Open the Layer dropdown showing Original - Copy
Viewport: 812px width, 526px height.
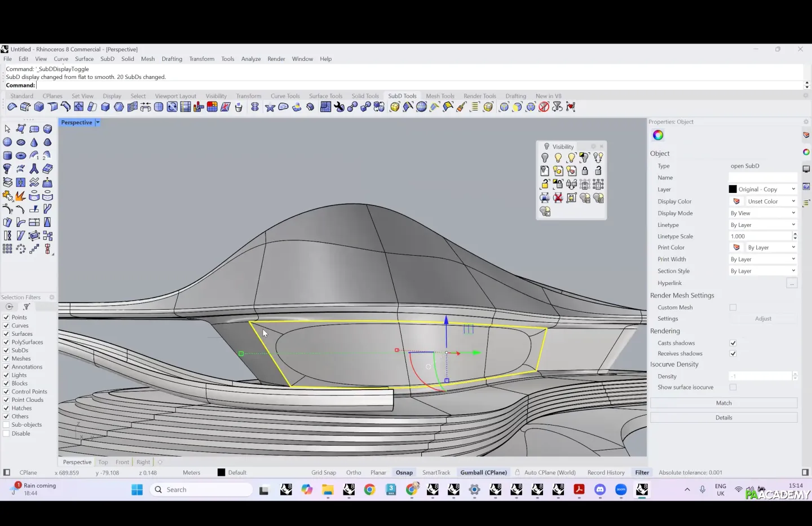click(762, 190)
